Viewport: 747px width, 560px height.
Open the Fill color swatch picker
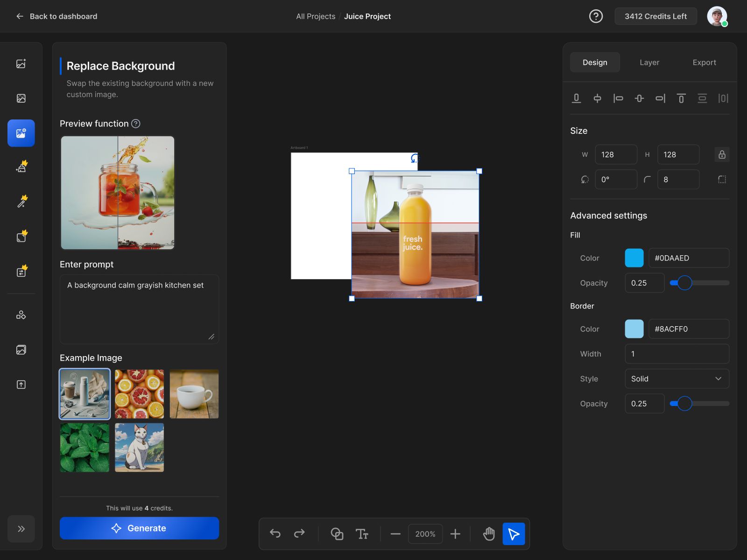coord(634,258)
